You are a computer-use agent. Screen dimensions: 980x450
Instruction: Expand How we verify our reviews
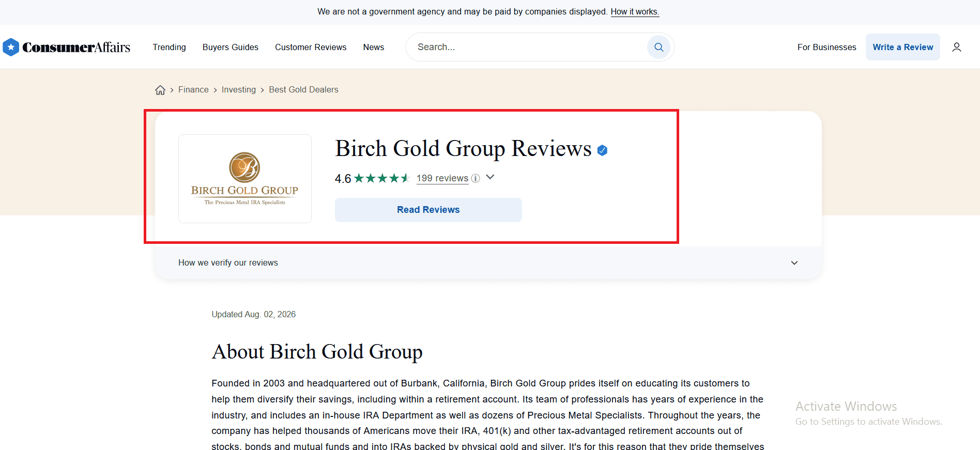click(488, 263)
